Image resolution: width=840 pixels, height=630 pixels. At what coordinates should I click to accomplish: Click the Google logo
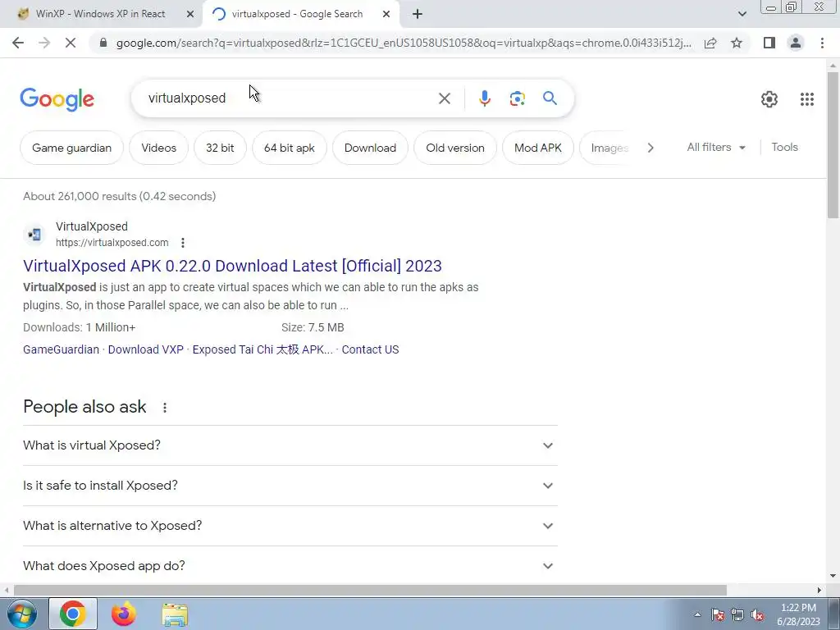57,99
